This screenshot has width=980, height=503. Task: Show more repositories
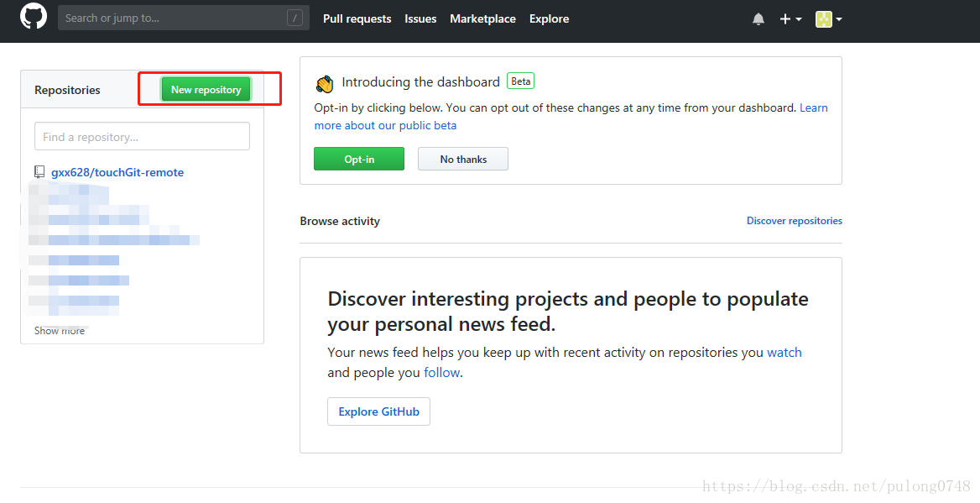click(60, 330)
